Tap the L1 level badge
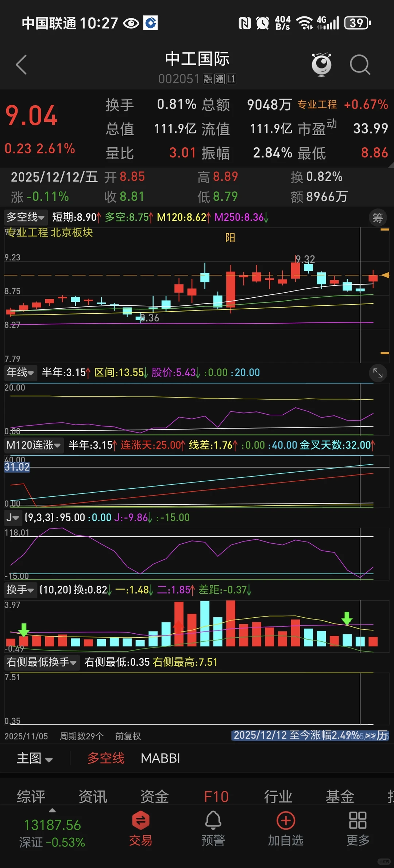The height and width of the screenshot is (868, 394). 231,79
